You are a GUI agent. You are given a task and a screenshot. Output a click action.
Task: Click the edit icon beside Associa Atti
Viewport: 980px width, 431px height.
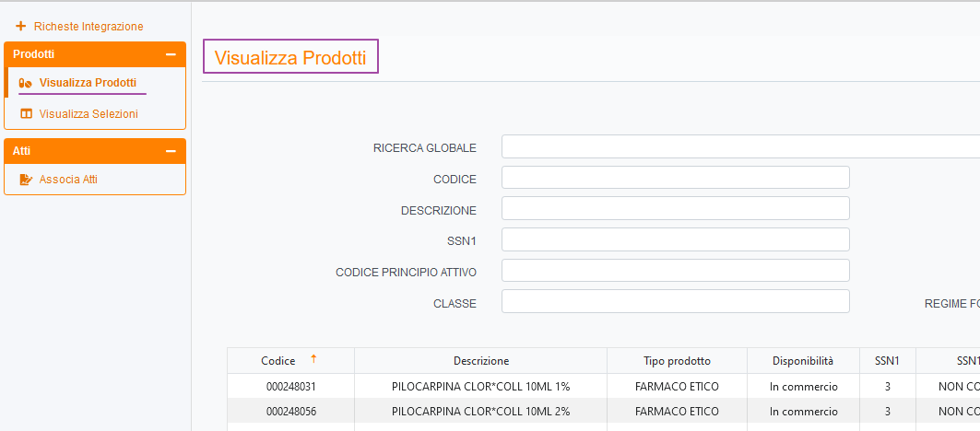(26, 180)
